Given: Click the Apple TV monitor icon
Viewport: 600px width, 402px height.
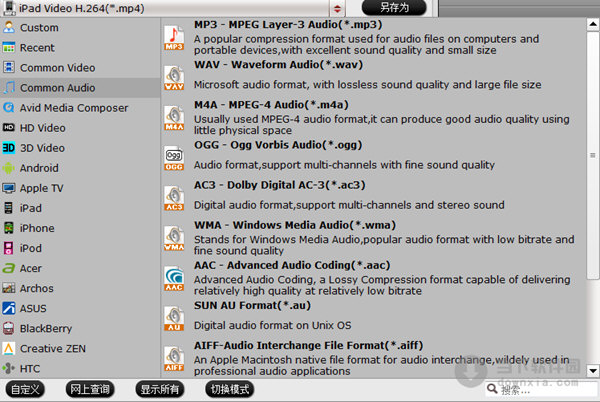Looking at the screenshot, I should tap(8, 188).
